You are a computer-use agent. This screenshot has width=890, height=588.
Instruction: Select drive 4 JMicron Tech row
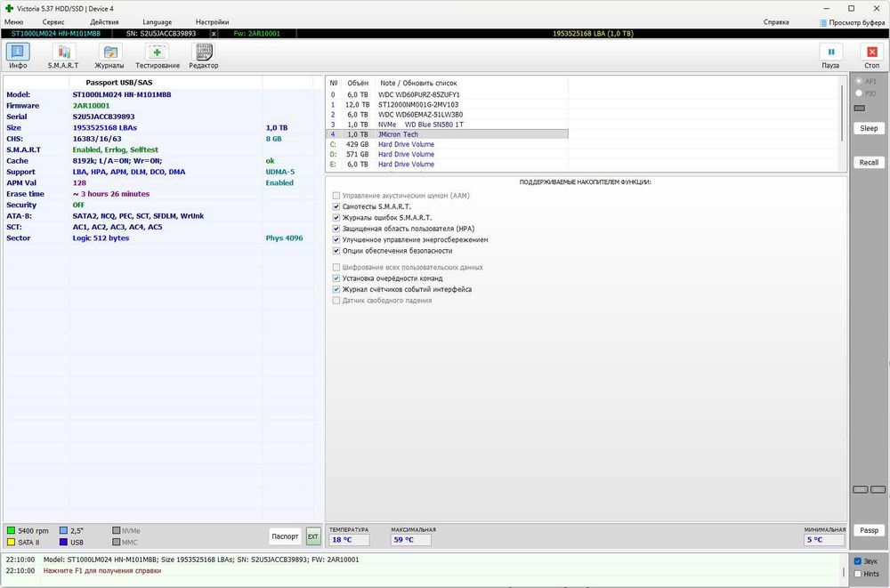click(x=448, y=134)
